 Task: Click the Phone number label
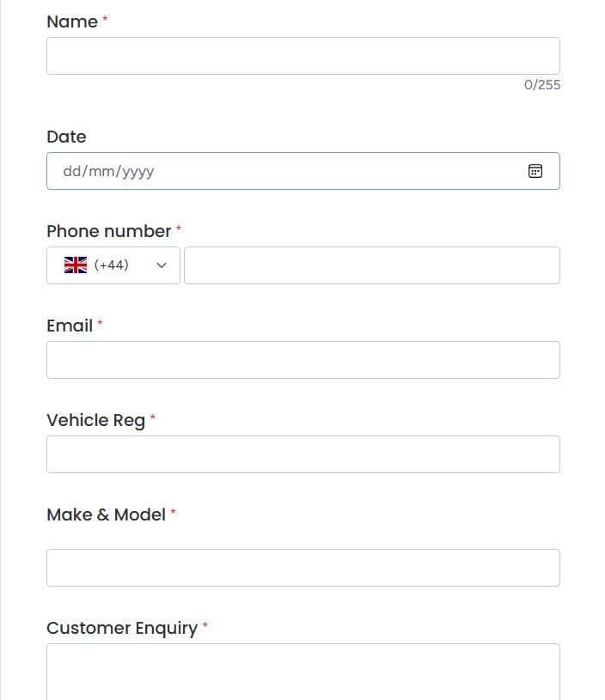[x=108, y=231]
